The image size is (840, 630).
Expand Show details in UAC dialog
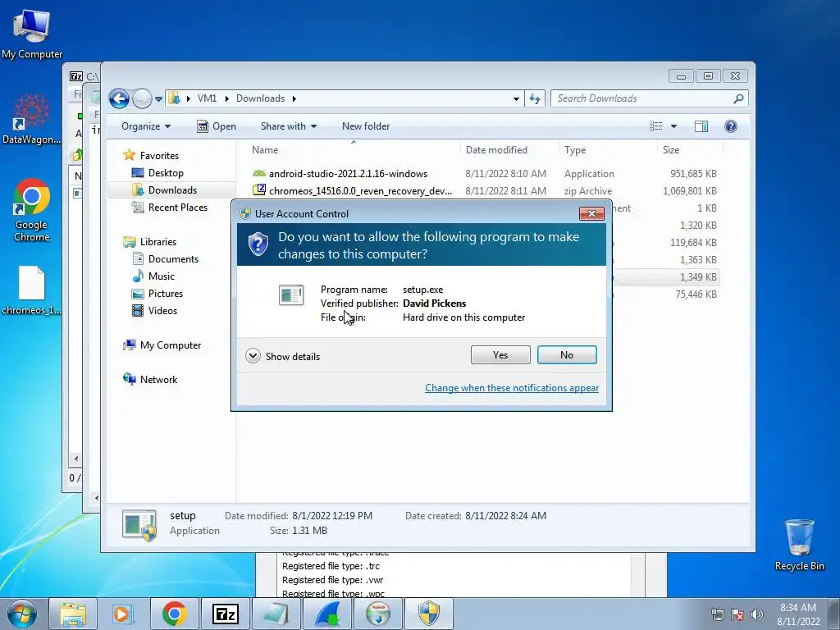283,356
